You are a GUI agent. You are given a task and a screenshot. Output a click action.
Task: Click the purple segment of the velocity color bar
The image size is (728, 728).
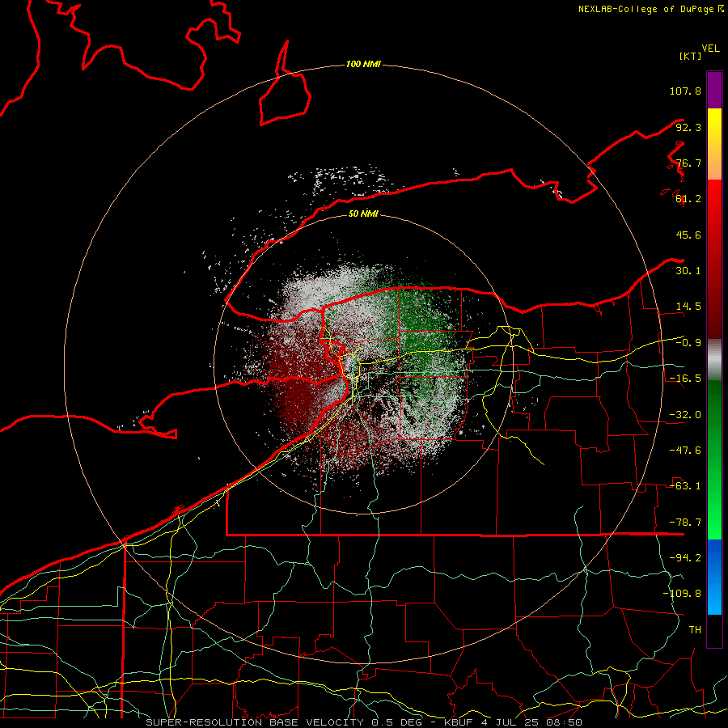tap(714, 90)
